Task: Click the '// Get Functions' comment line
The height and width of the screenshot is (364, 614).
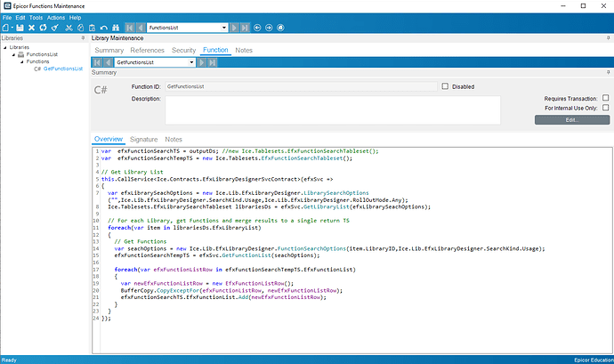Action: click(141, 241)
